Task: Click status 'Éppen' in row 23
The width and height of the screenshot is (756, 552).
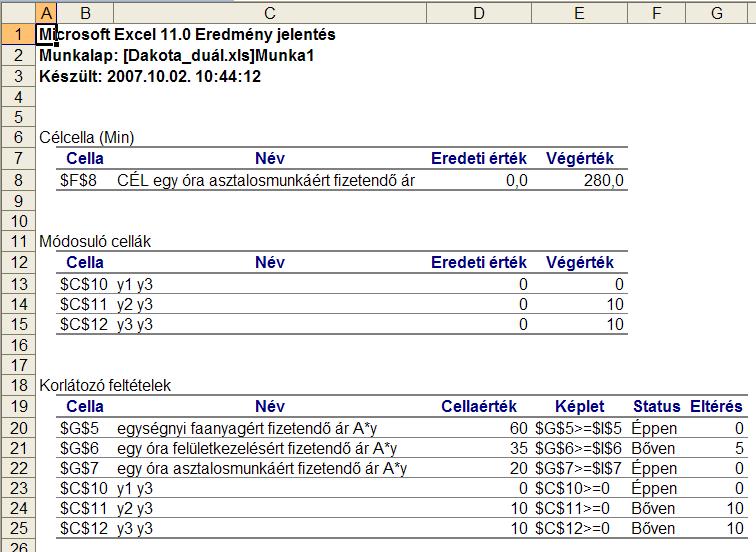Action: pos(654,489)
